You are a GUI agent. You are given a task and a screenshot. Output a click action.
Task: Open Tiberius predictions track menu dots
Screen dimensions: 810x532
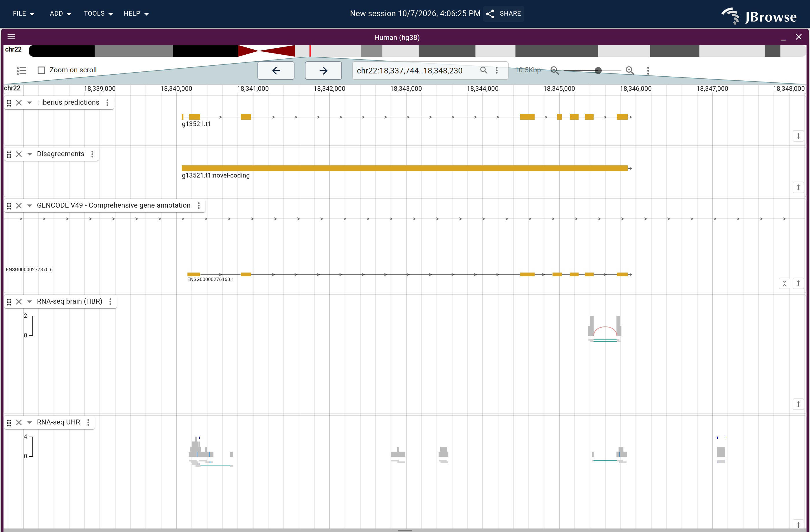tap(107, 102)
